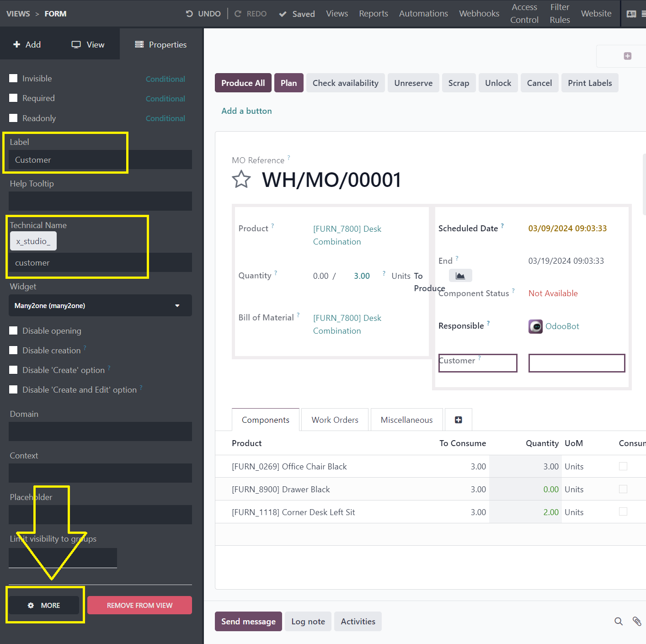Click the search magnifier icon in chatter
Viewport: 646px width, 644px height.
tap(619, 621)
